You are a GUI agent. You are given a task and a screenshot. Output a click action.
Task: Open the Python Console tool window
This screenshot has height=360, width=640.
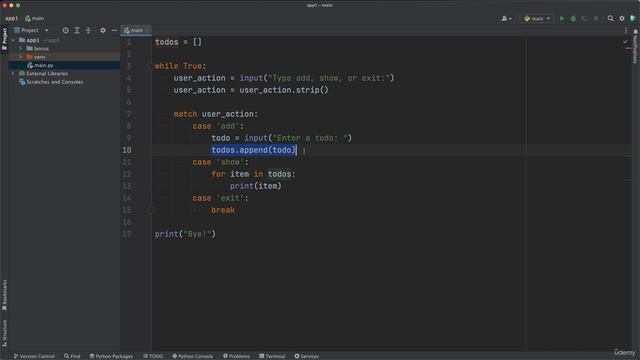pyautogui.click(x=193, y=356)
